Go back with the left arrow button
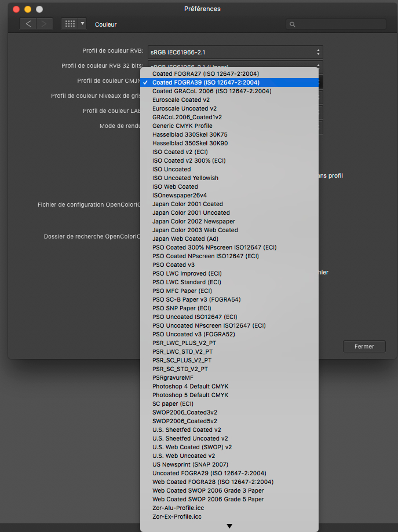Viewport: 398px width, 532px height. coord(28,24)
